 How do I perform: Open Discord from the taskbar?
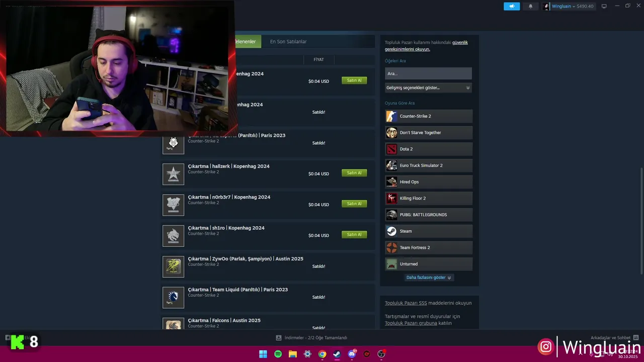coord(352,354)
